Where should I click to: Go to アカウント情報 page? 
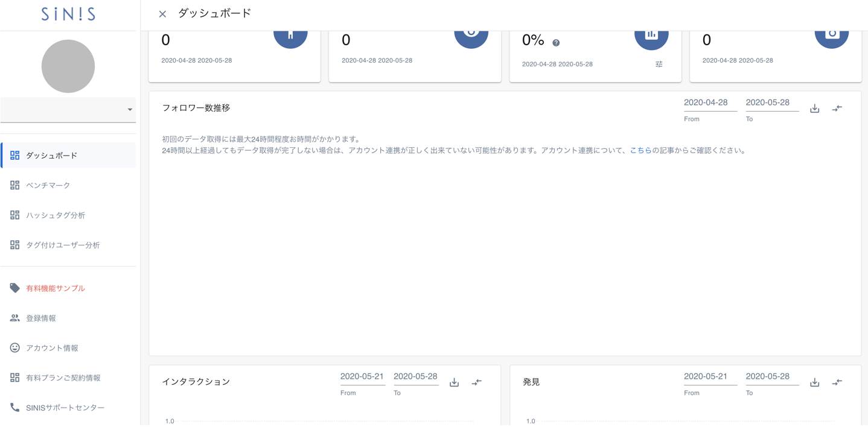52,348
